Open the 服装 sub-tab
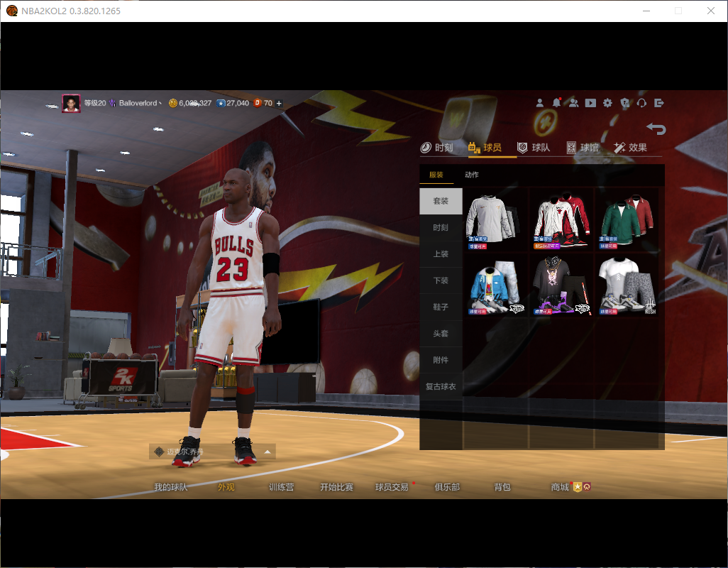The image size is (728, 568). click(436, 175)
